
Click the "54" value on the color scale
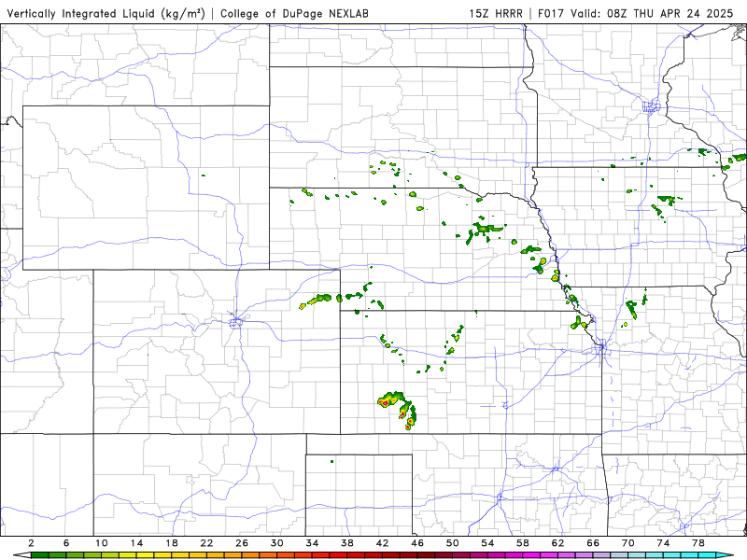point(487,543)
